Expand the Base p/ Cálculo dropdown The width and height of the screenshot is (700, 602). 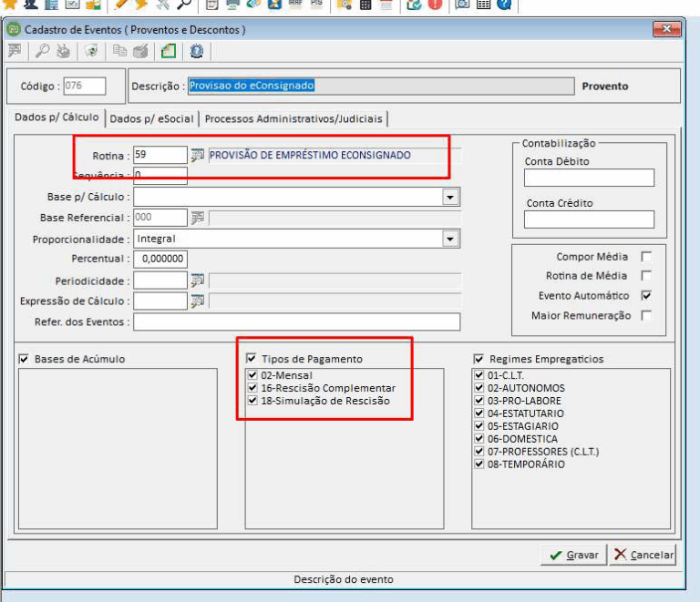pos(449,197)
